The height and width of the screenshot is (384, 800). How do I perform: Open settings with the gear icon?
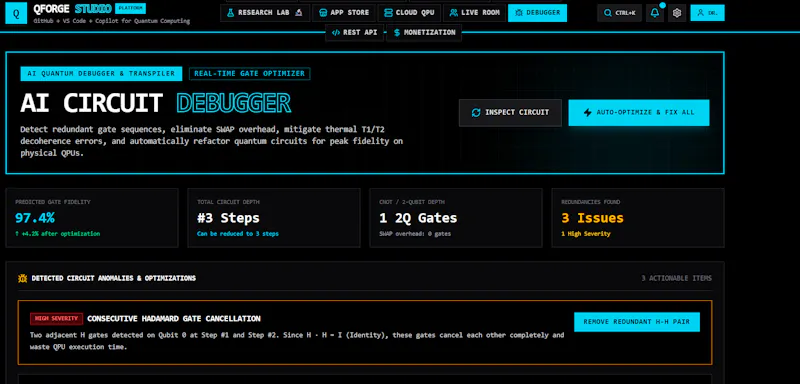677,13
